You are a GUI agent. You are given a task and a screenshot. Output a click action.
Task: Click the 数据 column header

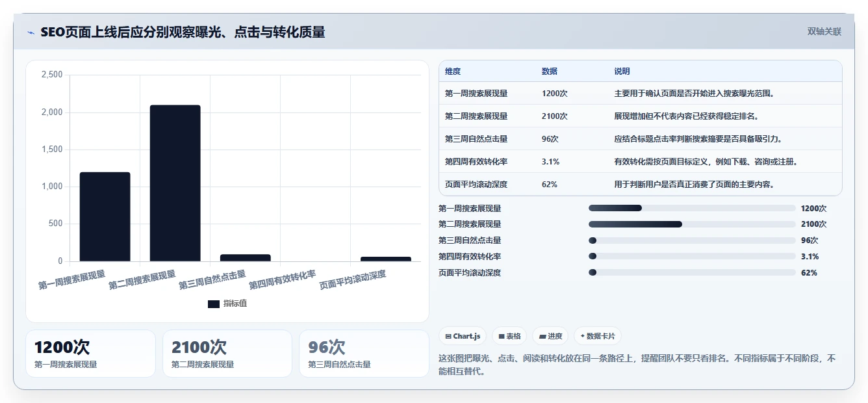(549, 71)
